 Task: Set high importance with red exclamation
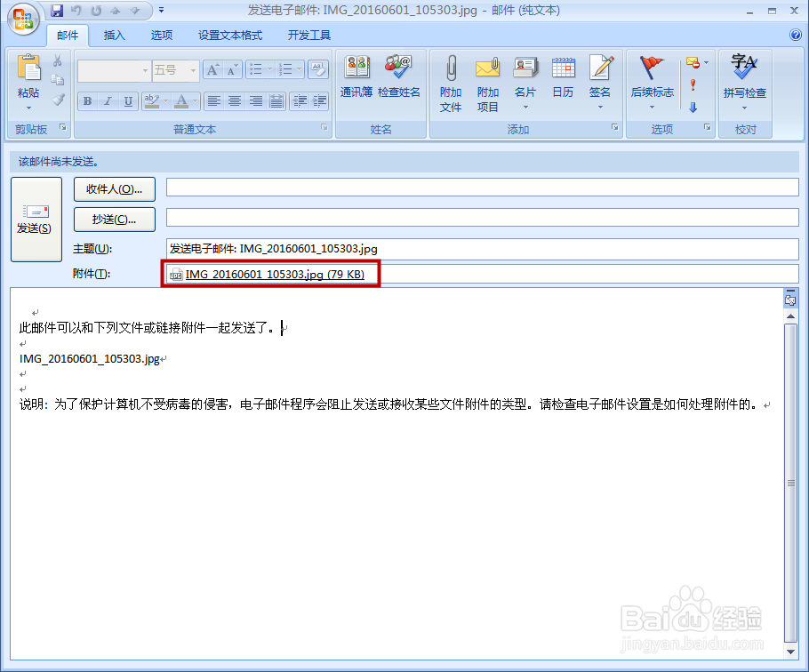click(x=693, y=85)
